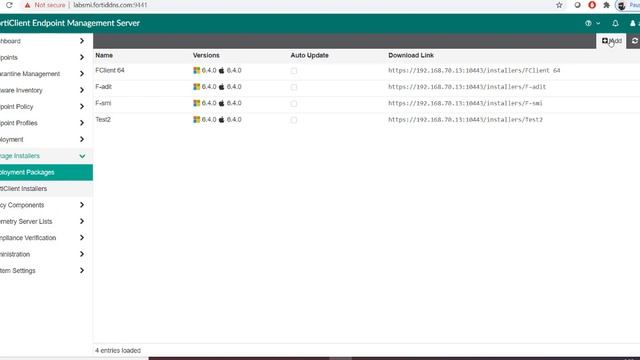Open notifications bell in header

point(615,23)
